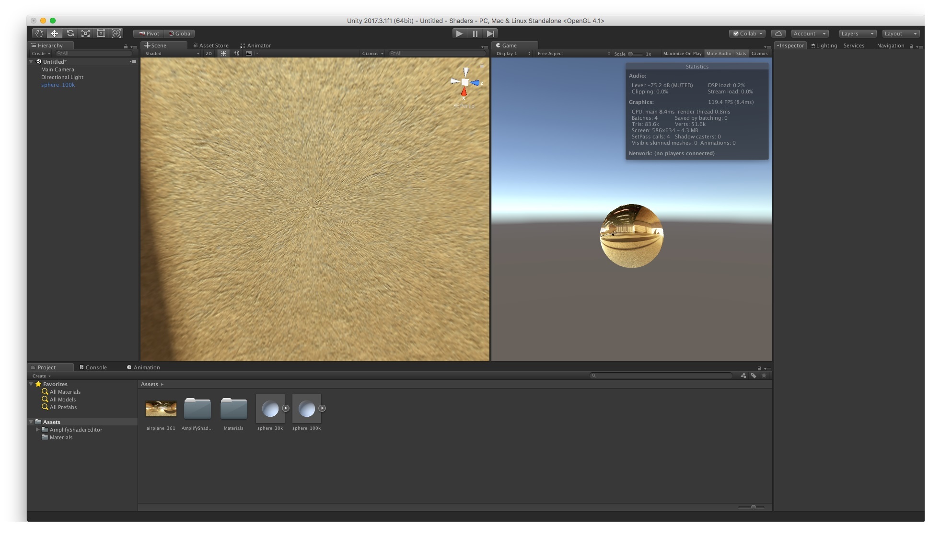Toggle 2D mode in the Scene view
The height and width of the screenshot is (560, 952).
(209, 53)
